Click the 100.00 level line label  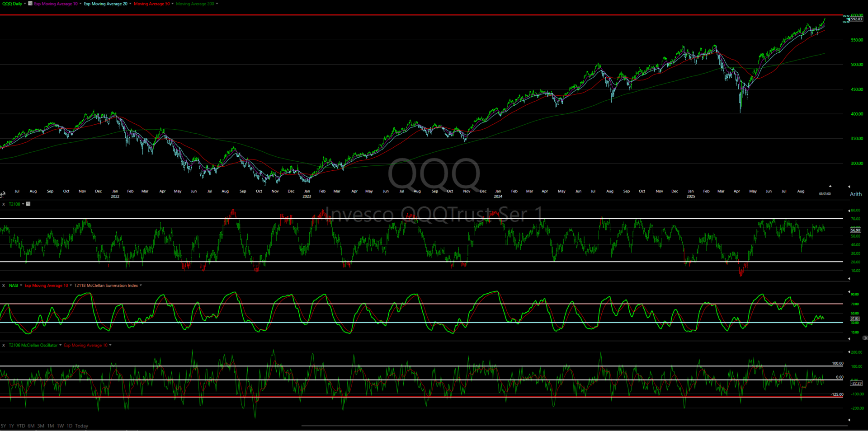[x=838, y=363]
